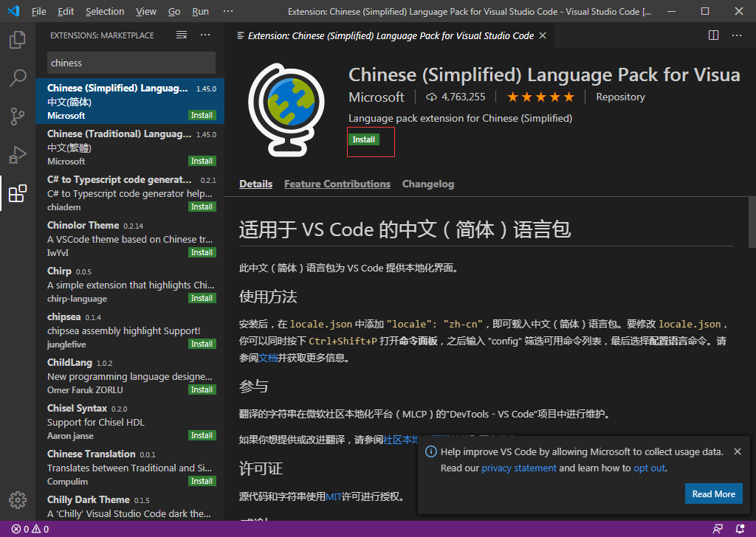Install the Chisel Syntax extension
Image resolution: width=756 pixels, height=537 pixels.
pyautogui.click(x=202, y=436)
